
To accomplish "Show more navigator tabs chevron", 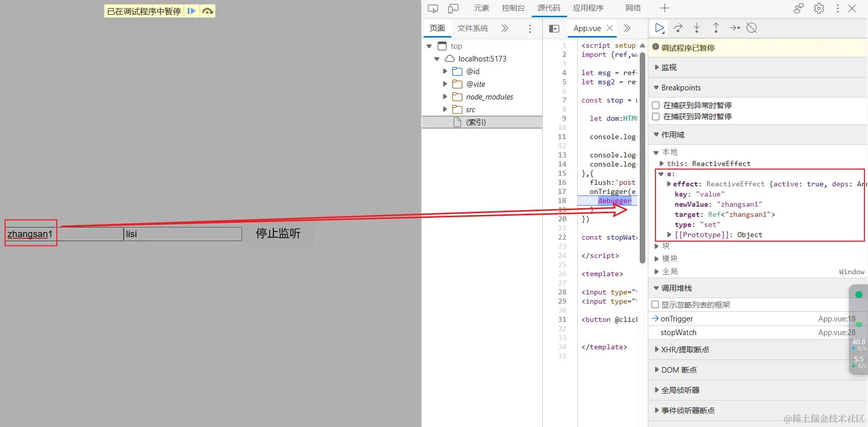I will coord(505,28).
